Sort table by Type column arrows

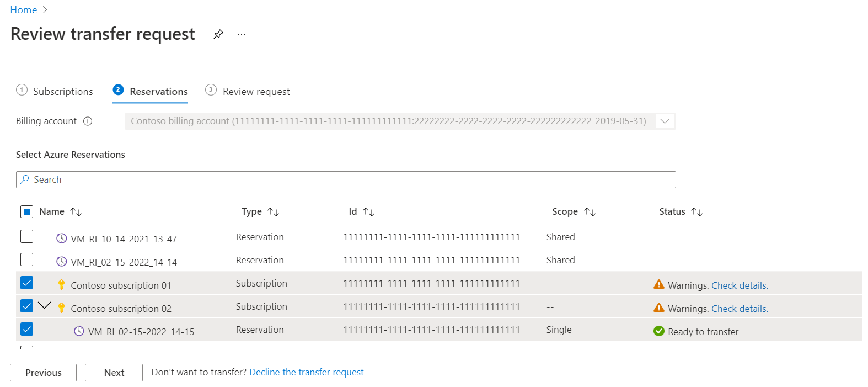[x=274, y=212]
